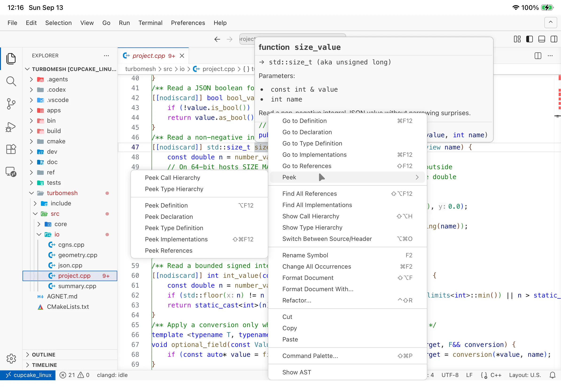Choose Peek Definition in submenu
561x392 pixels.
pos(199,206)
